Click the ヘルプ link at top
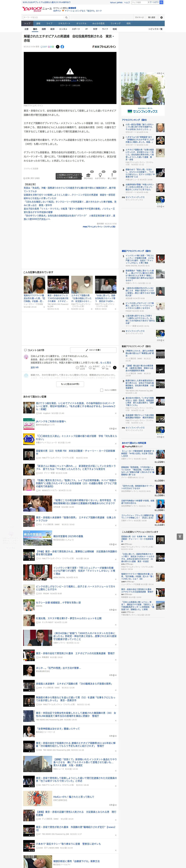Image resolution: width=186 pixels, height=868 pixels. coord(127,2)
